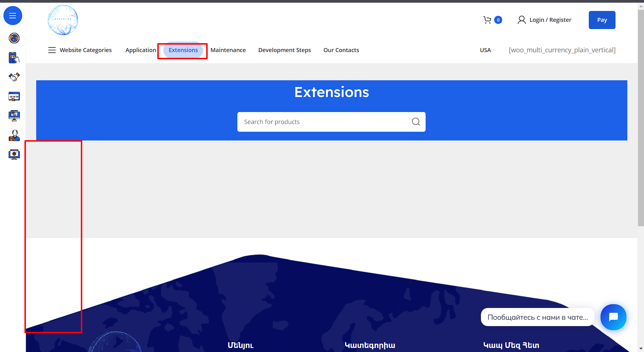Click the cart item count badge
The width and height of the screenshot is (644, 352).
click(x=498, y=20)
